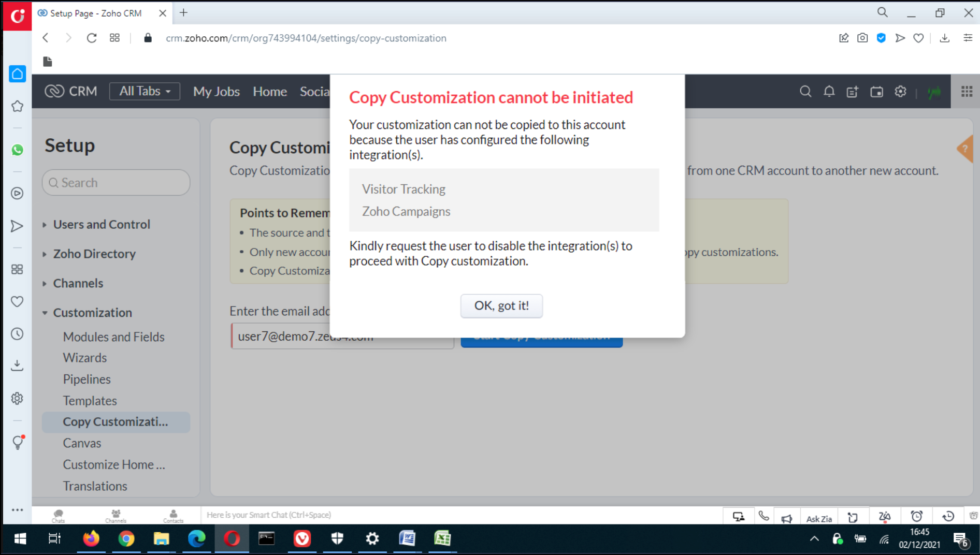
Task: Add page to bookmarks with address bar heart
Action: [918, 38]
